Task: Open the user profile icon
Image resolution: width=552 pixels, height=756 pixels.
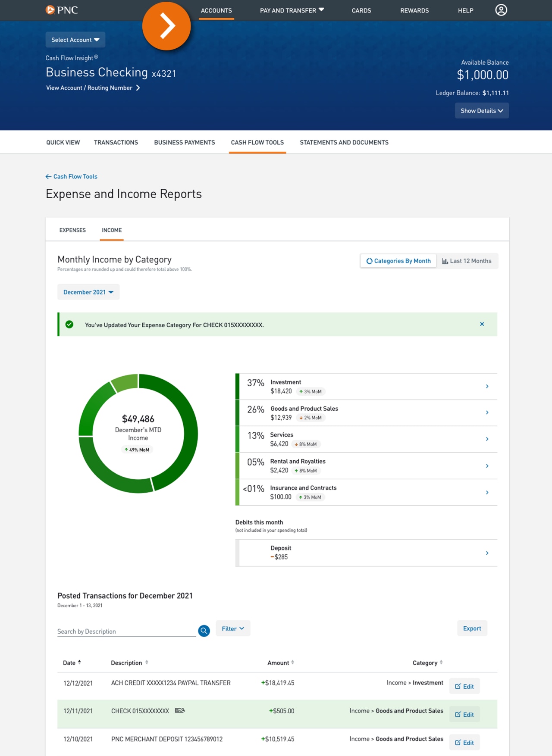Action: [501, 10]
